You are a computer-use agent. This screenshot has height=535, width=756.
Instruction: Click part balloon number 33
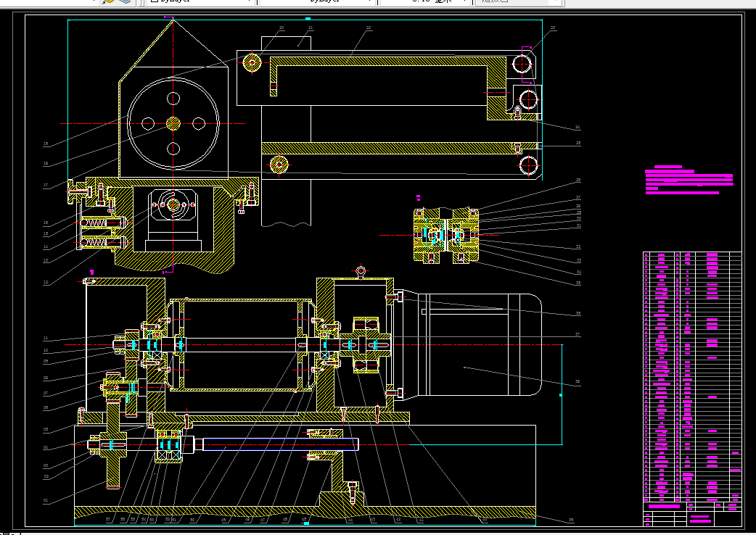click(x=578, y=260)
